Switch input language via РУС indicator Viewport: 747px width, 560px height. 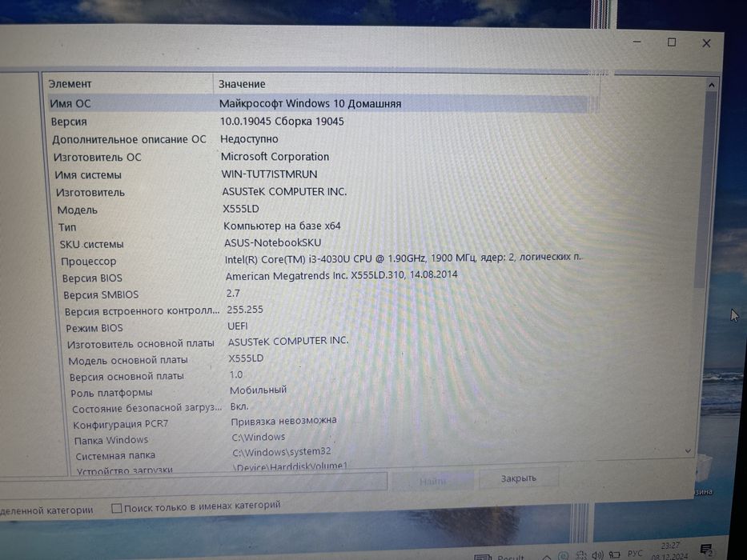tap(635, 554)
